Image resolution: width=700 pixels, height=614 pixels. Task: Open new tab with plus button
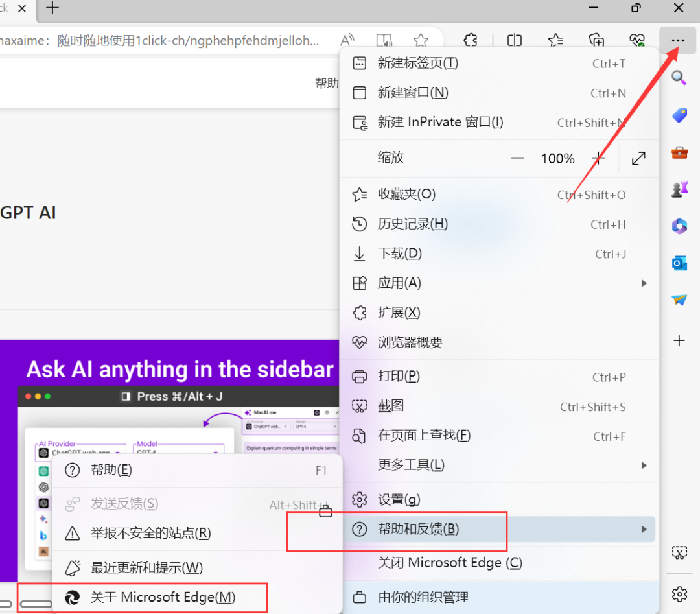(x=52, y=8)
